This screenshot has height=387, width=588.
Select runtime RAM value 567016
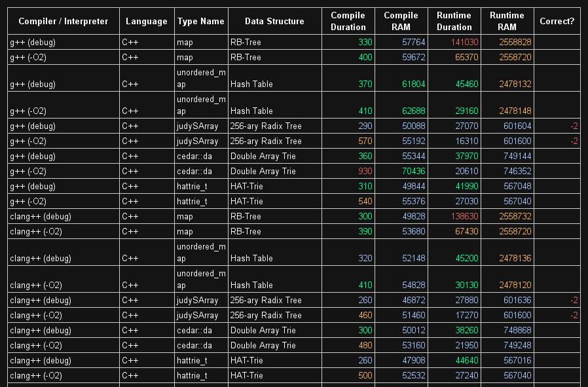pos(517,360)
